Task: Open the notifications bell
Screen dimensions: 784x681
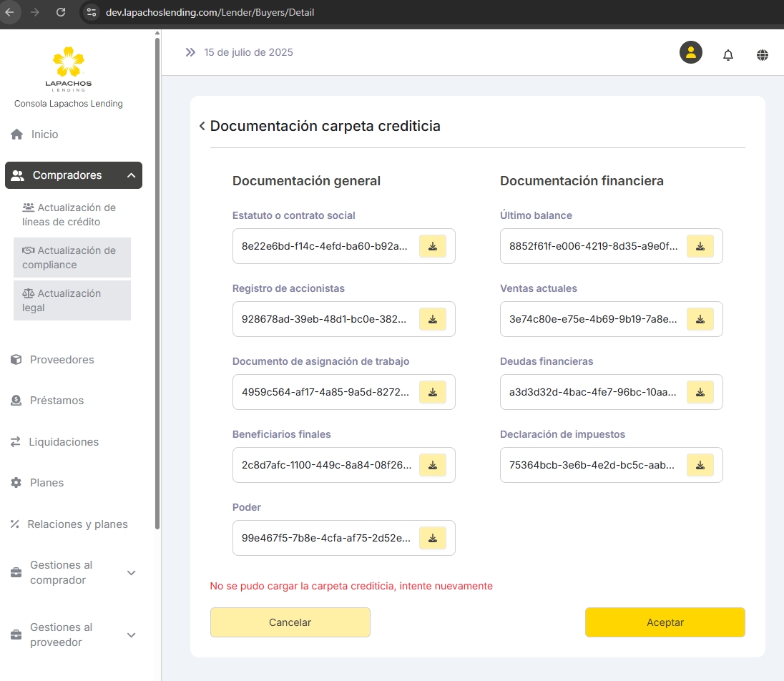Action: click(728, 55)
